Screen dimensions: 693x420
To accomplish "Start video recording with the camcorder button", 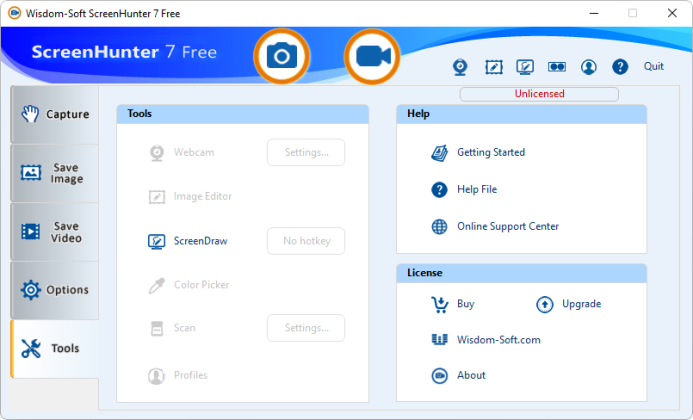I will 372,57.
